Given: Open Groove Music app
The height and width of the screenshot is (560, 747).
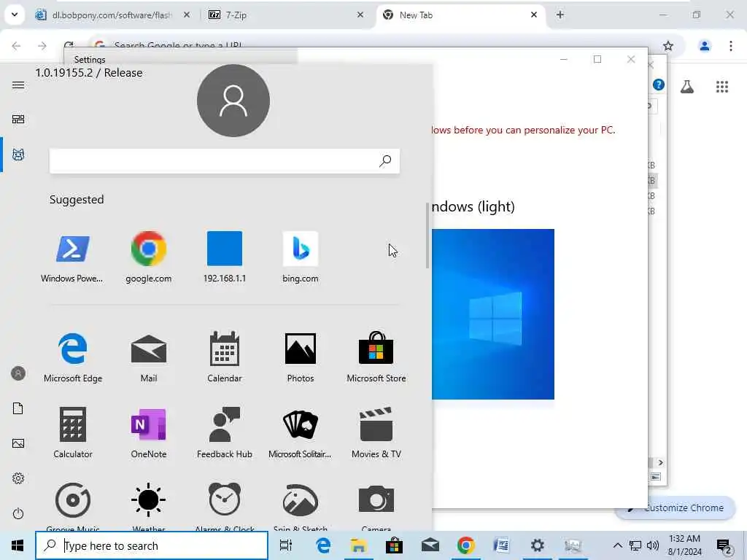Looking at the screenshot, I should click(x=73, y=506).
